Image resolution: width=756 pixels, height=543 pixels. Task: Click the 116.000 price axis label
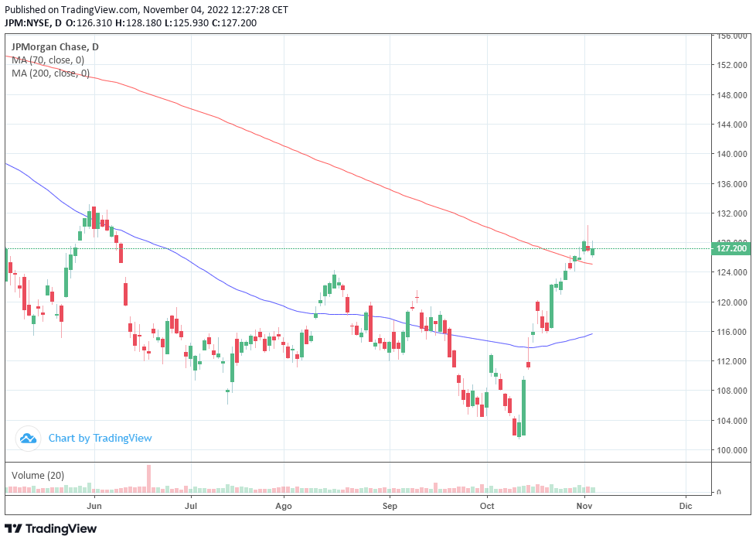click(731, 332)
